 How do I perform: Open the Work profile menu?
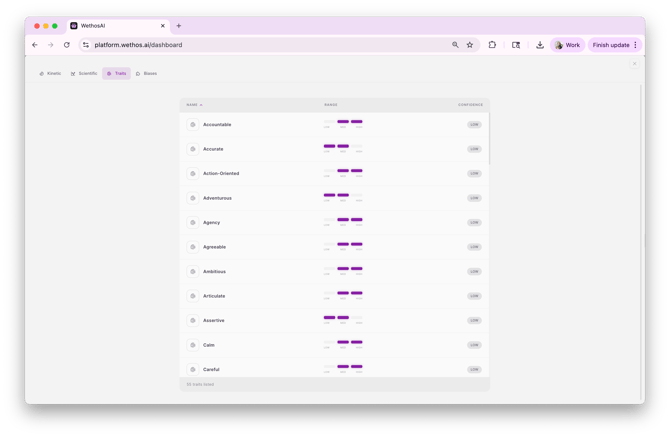(567, 45)
